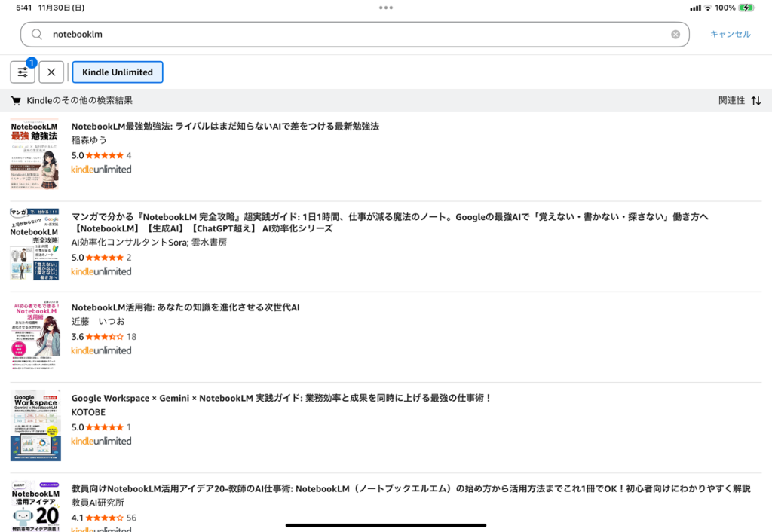Tap the kindleunlimited badge under KOTOBE book
Viewport: 772px width, 532px height.
tap(101, 441)
